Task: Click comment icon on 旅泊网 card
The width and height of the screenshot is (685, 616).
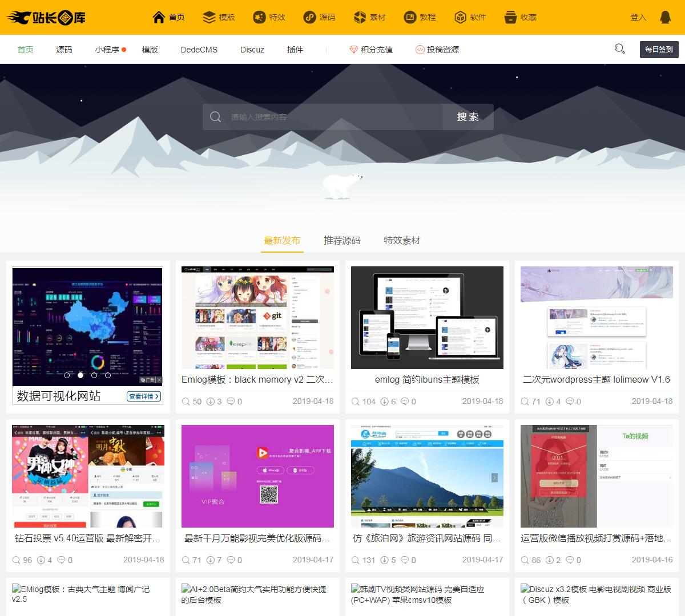Action: click(405, 560)
